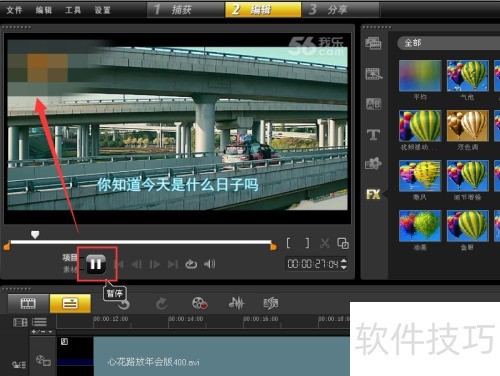Screen dimensions: 500x376
Task: Click the black clip thumbnail on the timeline
Action: tap(75, 356)
